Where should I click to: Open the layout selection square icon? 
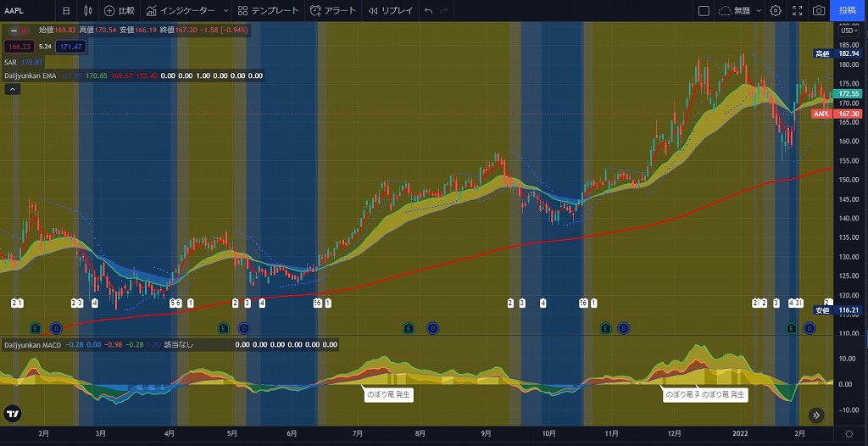tap(704, 11)
